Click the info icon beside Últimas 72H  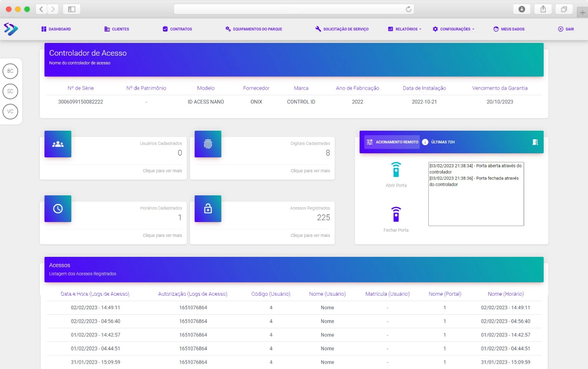coord(425,142)
